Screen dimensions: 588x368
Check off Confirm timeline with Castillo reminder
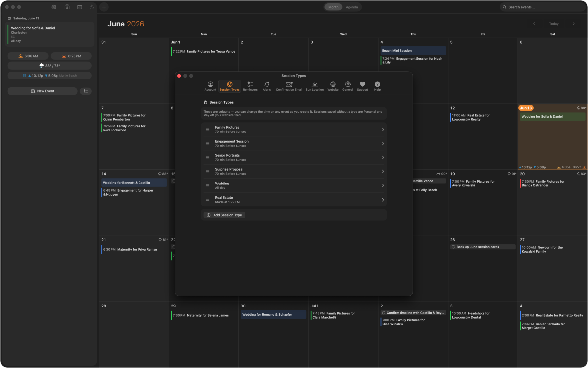point(384,313)
